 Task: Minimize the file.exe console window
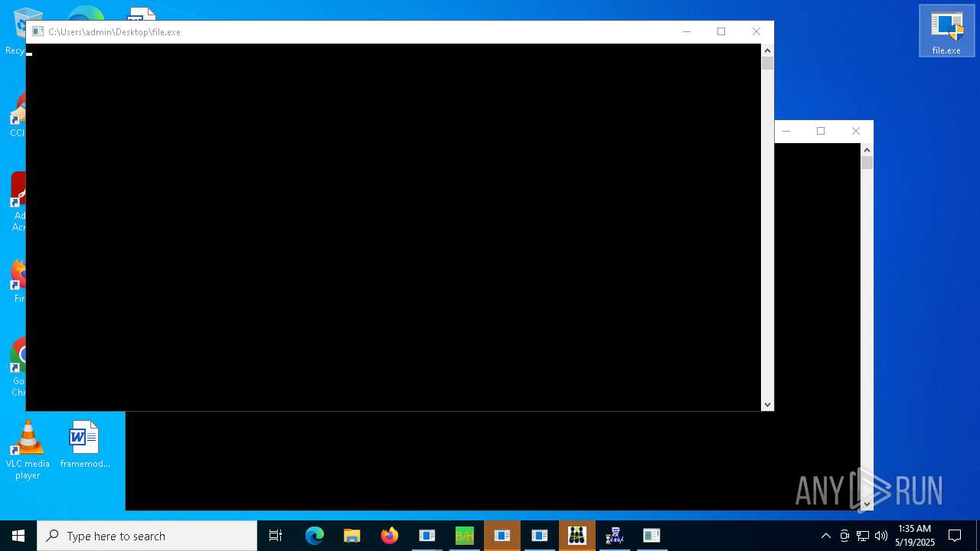(x=687, y=31)
